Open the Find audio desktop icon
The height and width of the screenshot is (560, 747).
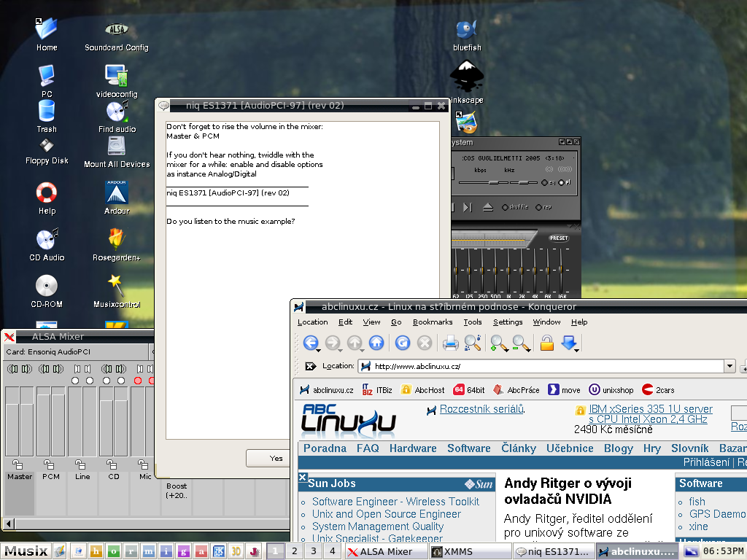117,117
